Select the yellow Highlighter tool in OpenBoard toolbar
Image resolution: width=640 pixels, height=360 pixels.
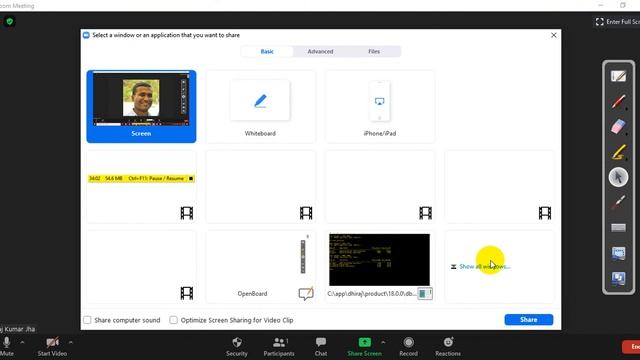(x=618, y=152)
